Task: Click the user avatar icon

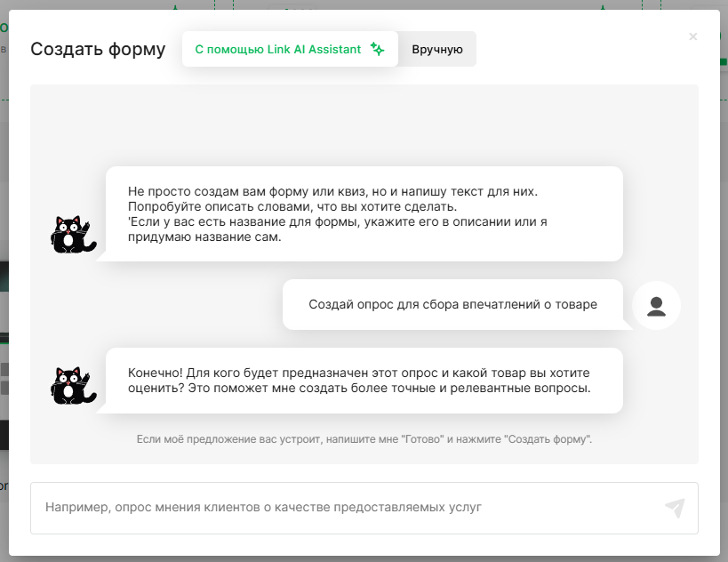Action: [656, 306]
